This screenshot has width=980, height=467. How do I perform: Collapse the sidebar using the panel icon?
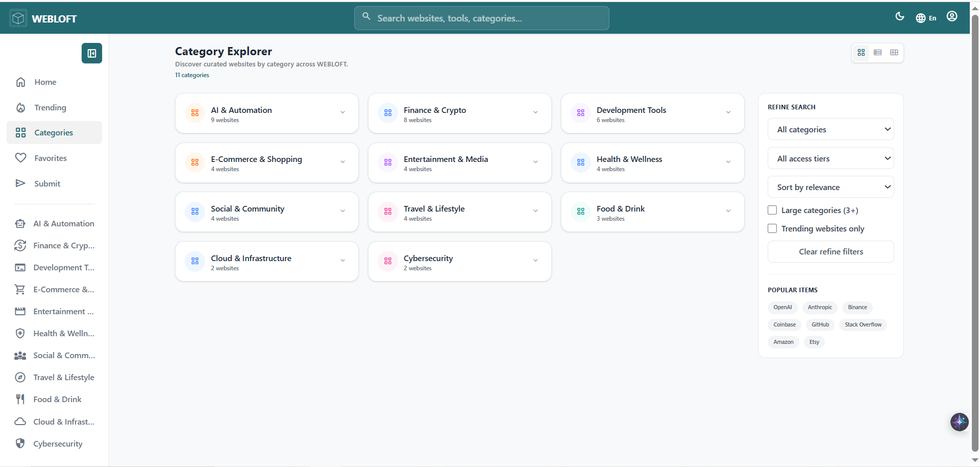pos(91,53)
